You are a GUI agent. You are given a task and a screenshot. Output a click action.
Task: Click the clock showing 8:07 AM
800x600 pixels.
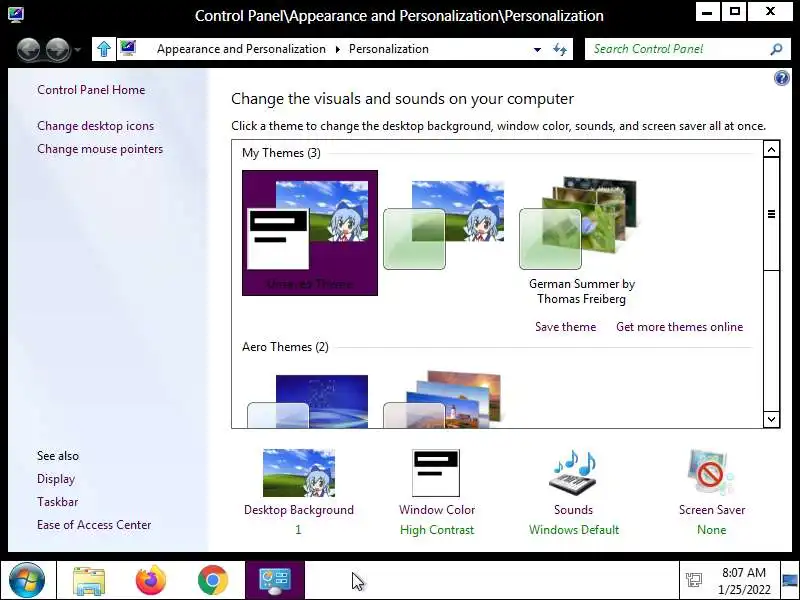point(744,581)
